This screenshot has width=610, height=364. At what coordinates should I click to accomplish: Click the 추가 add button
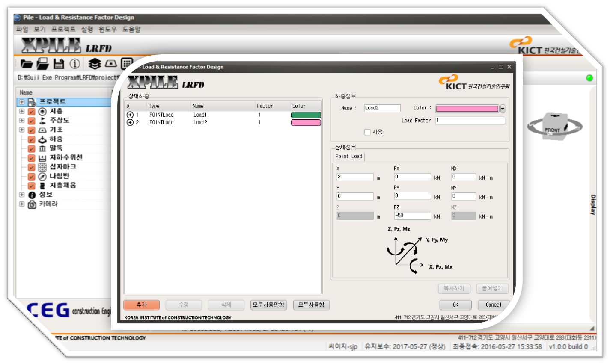click(x=142, y=305)
